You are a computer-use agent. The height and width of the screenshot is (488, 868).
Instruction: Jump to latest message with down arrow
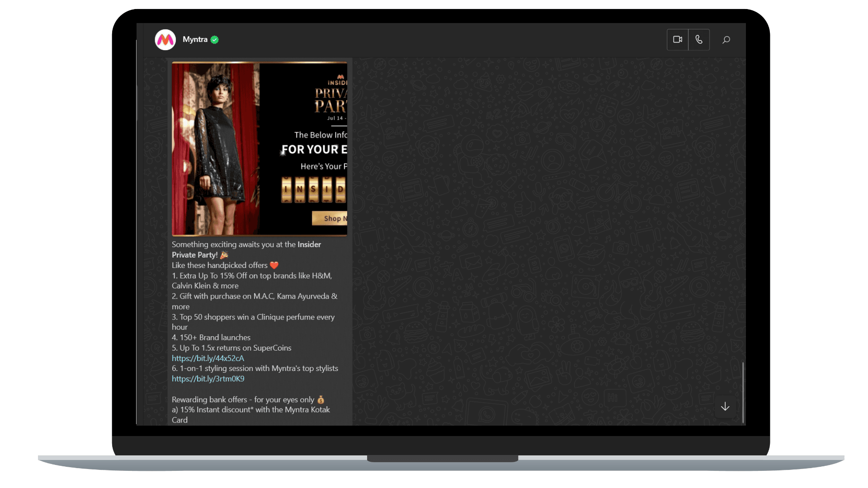pos(725,407)
